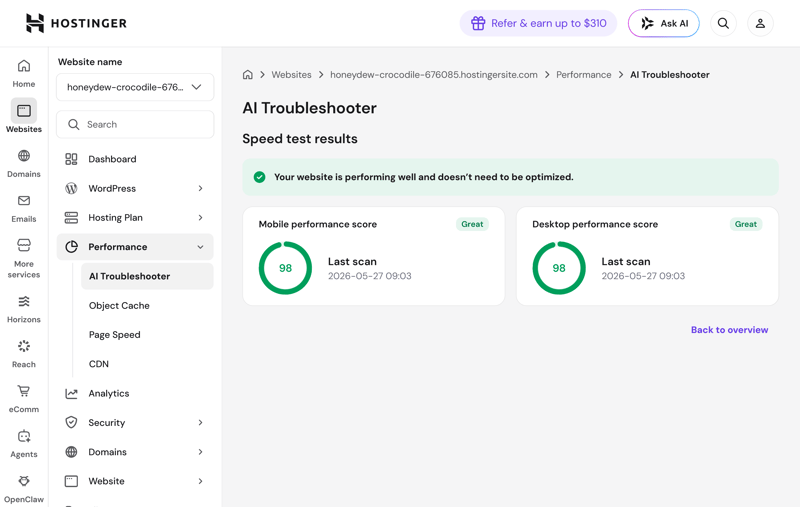Click the website performing well message

(423, 177)
